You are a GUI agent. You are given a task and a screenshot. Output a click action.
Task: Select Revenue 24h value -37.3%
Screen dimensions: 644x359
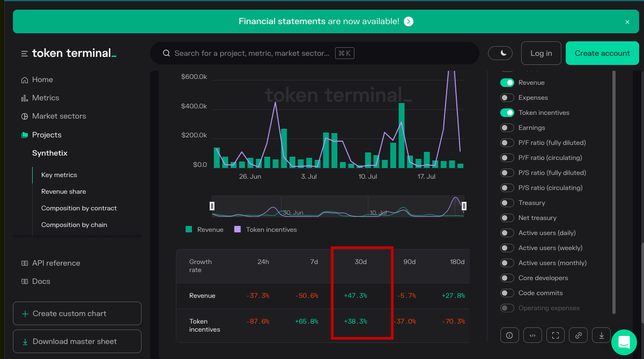click(258, 296)
